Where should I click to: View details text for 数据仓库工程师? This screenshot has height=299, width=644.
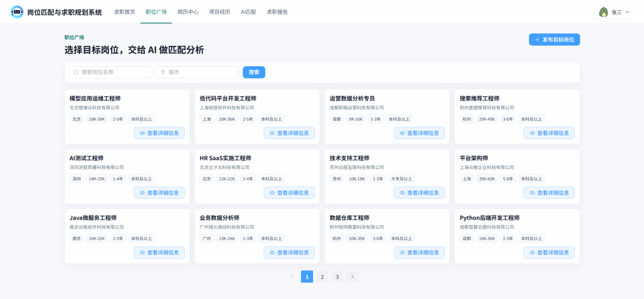[423, 252]
